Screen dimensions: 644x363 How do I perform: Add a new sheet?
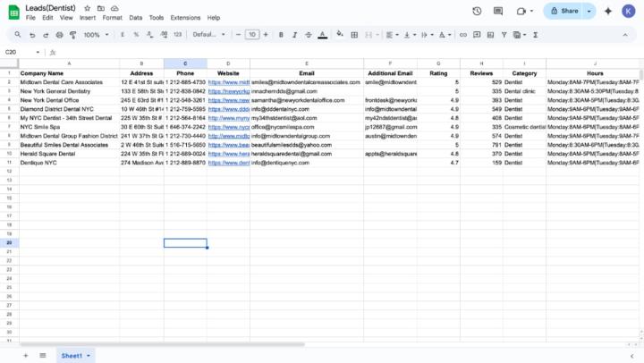coord(25,356)
